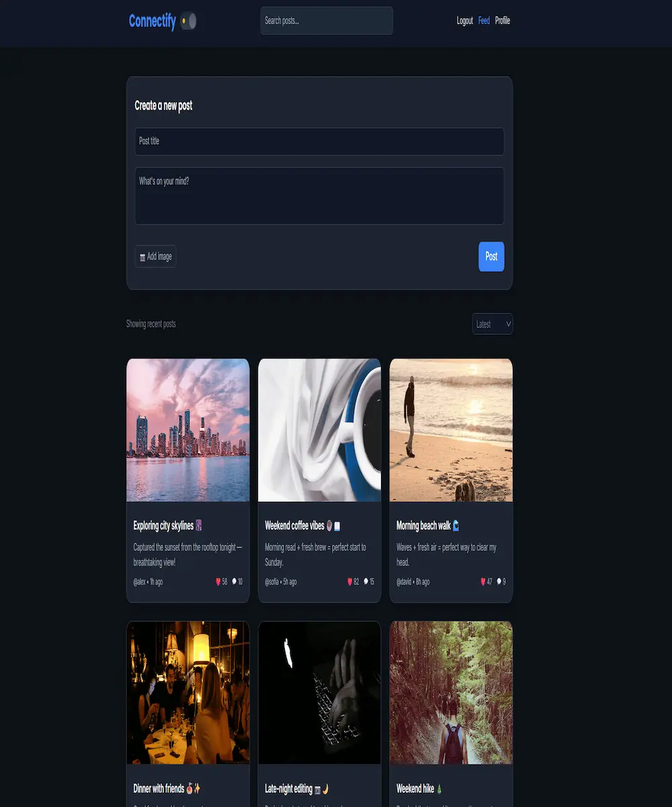The width and height of the screenshot is (672, 807).
Task: Click heart icon on Weekend coffee vibes
Action: coord(349,582)
